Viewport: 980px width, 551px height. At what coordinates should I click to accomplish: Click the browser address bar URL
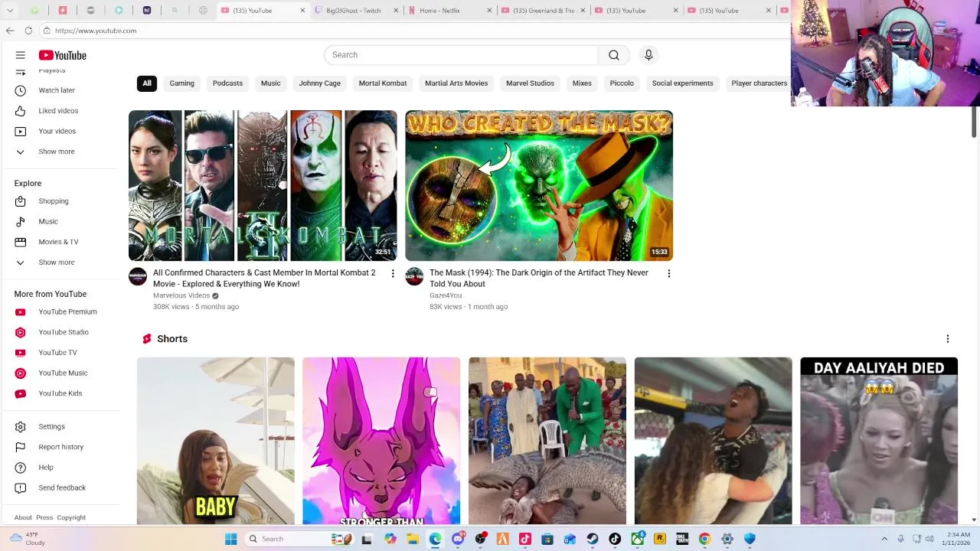[96, 31]
